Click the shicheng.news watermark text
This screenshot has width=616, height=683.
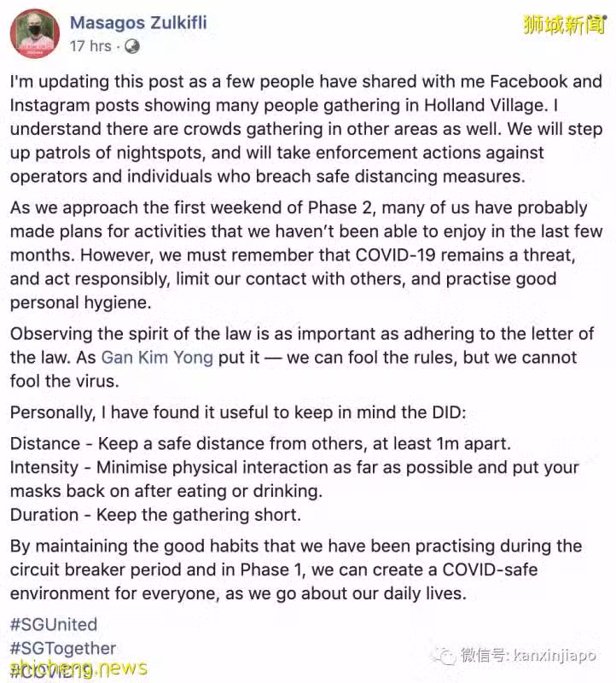78,668
